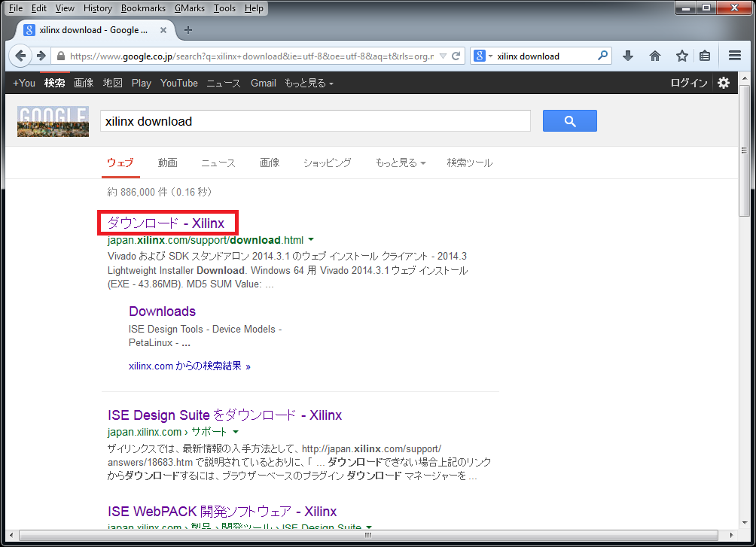Open the 検索ツール search tools options
This screenshot has width=756, height=547.
click(x=470, y=163)
